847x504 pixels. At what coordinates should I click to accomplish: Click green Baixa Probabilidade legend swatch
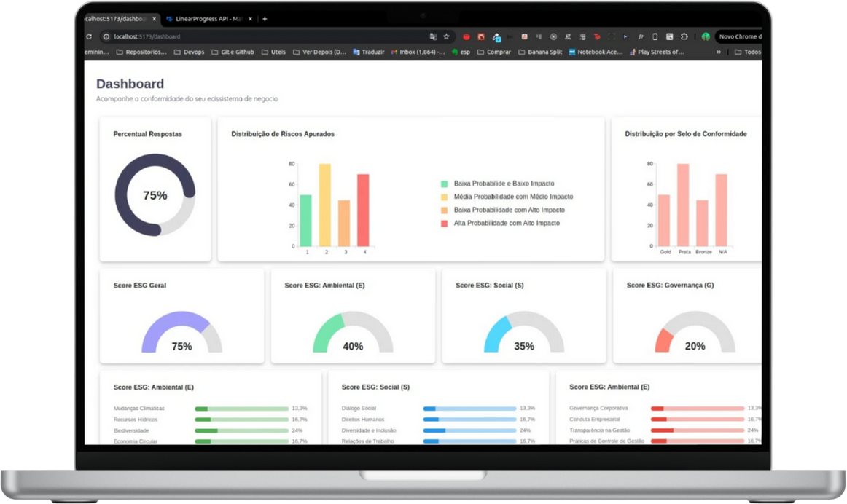pyautogui.click(x=444, y=184)
